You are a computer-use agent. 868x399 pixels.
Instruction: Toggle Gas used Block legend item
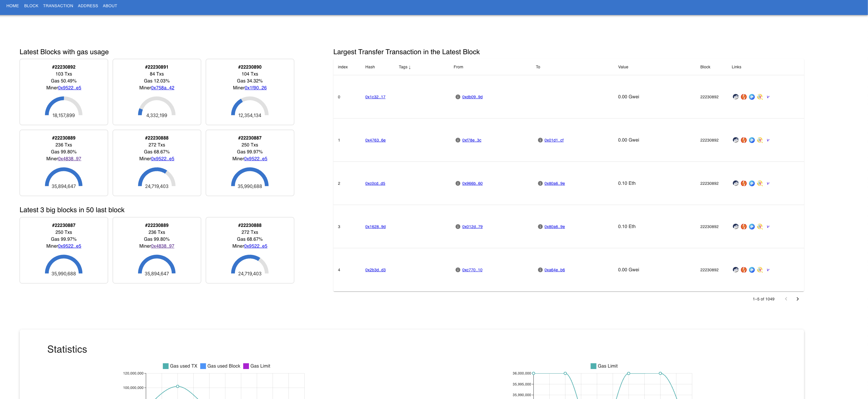click(x=220, y=366)
